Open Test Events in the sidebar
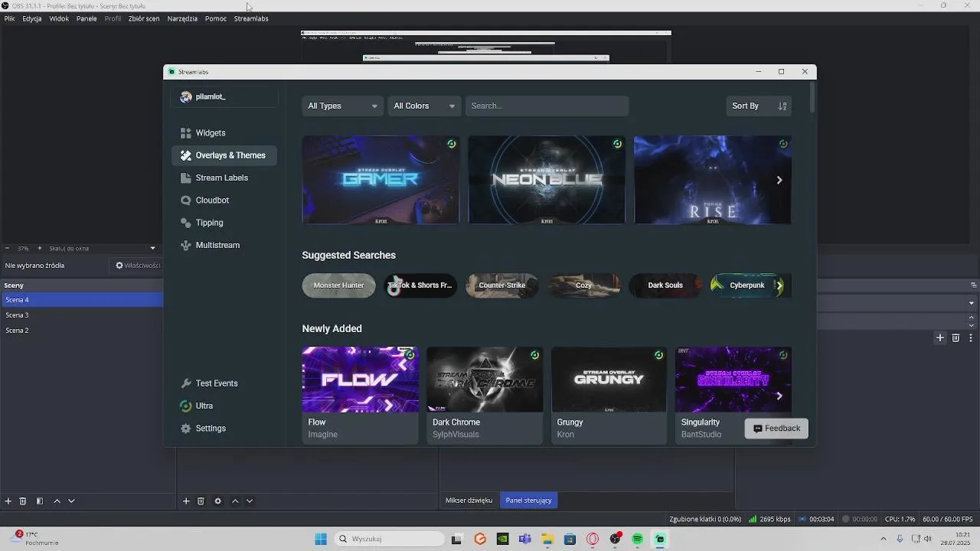The width and height of the screenshot is (980, 551). pyautogui.click(x=224, y=383)
